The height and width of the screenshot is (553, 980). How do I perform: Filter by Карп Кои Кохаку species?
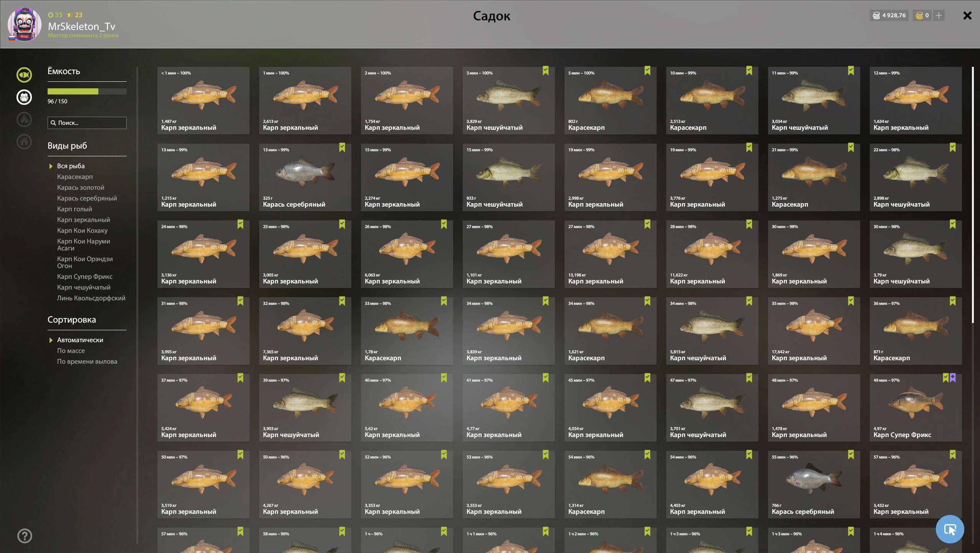[x=82, y=230]
